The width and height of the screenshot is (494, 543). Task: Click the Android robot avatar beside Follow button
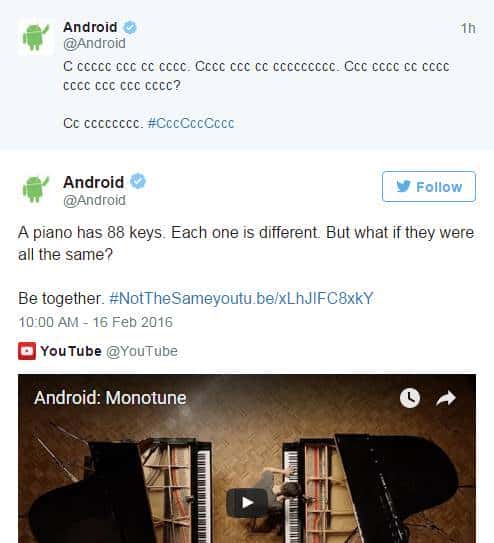click(x=36, y=189)
